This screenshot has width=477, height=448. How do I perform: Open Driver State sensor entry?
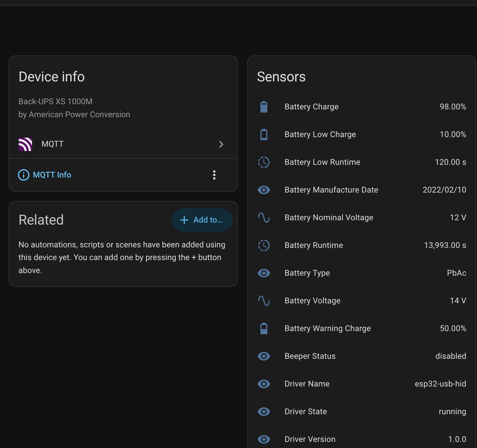click(x=362, y=412)
